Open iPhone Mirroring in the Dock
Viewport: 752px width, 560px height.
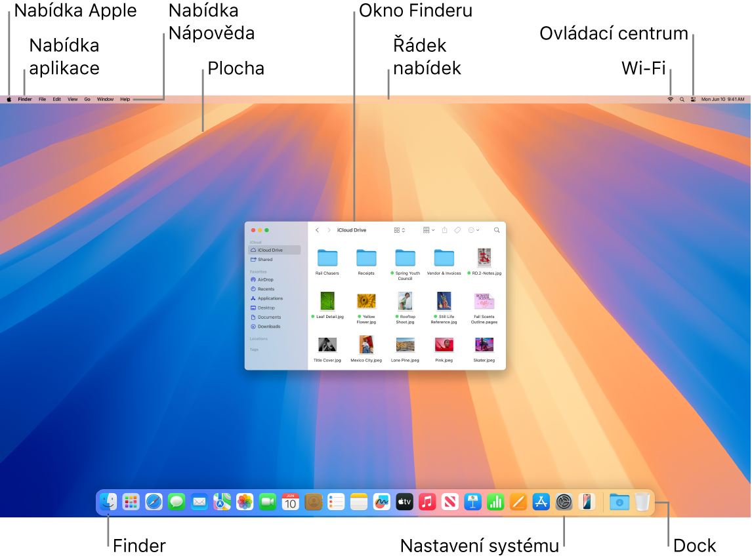pos(587,502)
